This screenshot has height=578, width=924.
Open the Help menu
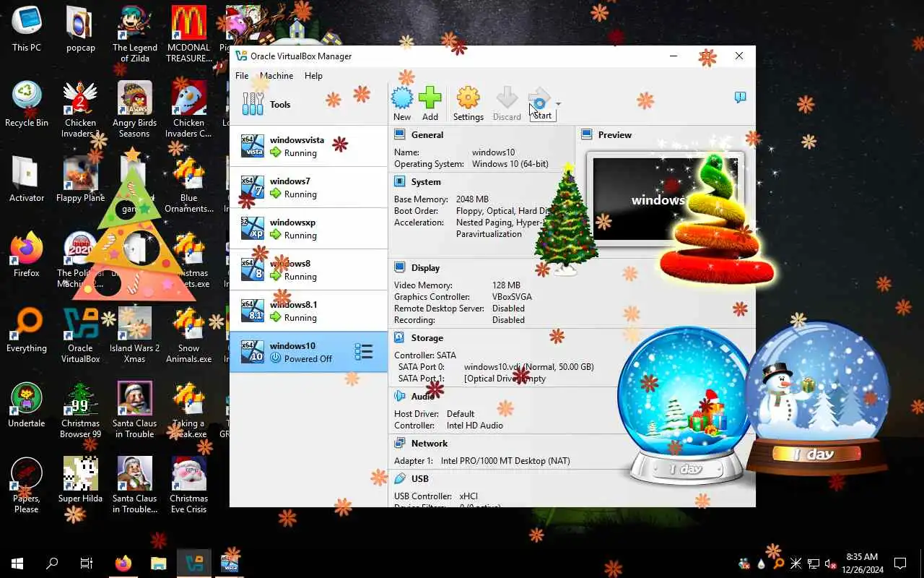pyautogui.click(x=313, y=76)
